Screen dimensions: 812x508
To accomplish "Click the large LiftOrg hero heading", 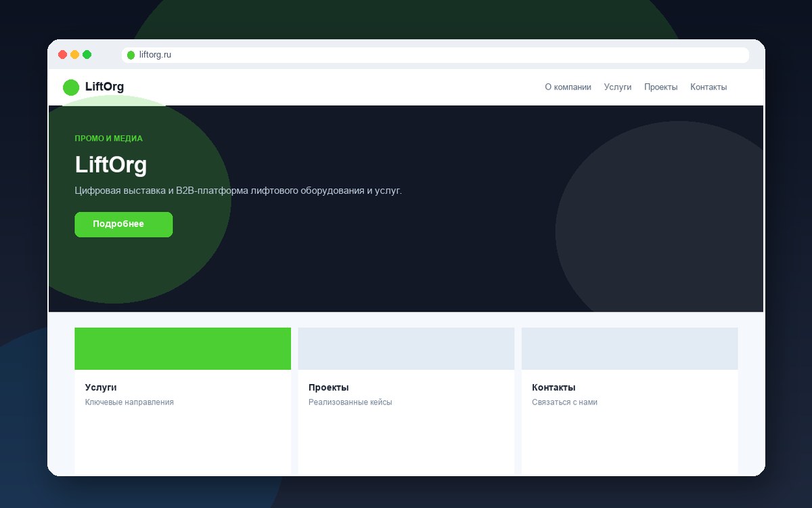I will (x=111, y=165).
